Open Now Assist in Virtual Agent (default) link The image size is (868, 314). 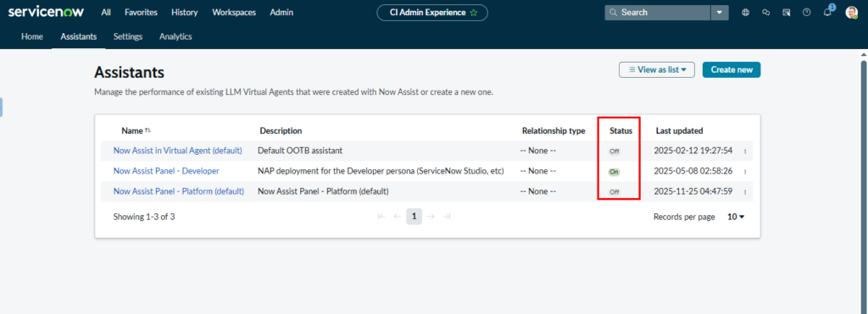click(x=178, y=151)
